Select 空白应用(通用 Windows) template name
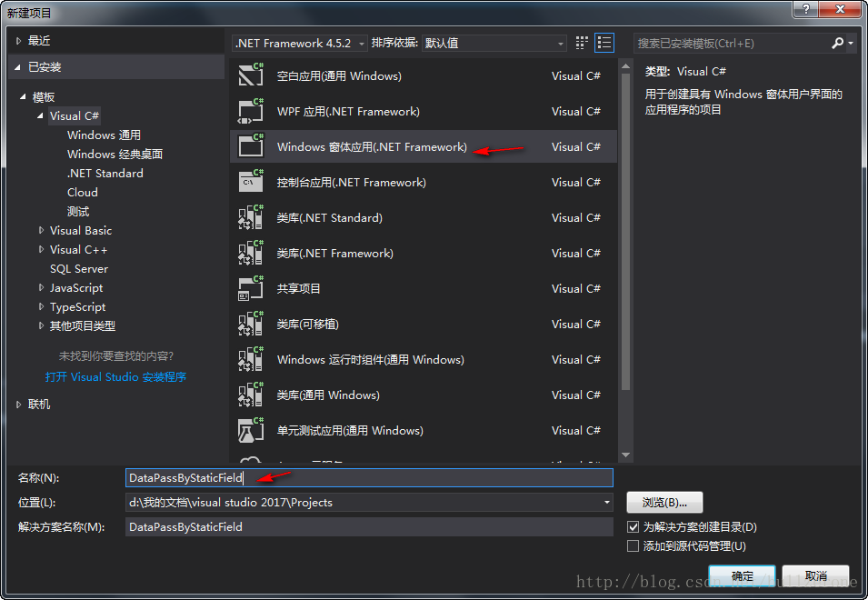Viewport: 868px width, 600px height. tap(339, 75)
